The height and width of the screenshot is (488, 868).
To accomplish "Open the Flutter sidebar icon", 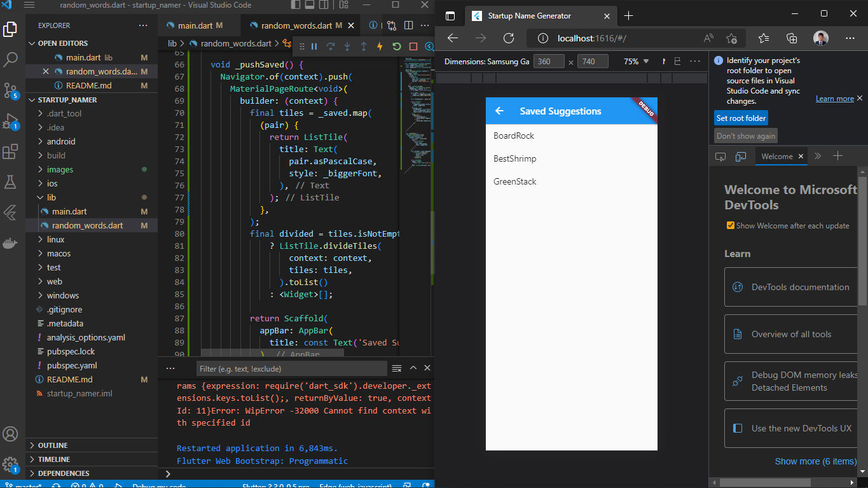I will pos(10,213).
